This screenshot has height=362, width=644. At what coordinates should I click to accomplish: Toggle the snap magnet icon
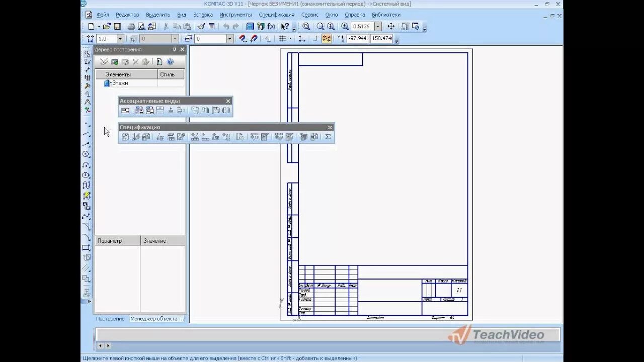pos(243,39)
